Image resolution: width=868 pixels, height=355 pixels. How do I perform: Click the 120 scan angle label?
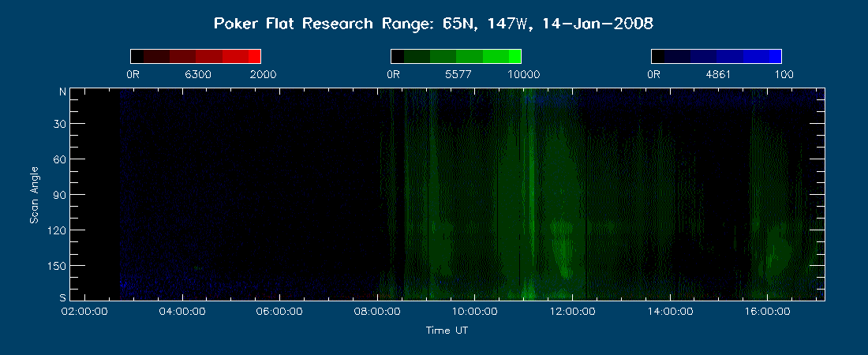58,230
